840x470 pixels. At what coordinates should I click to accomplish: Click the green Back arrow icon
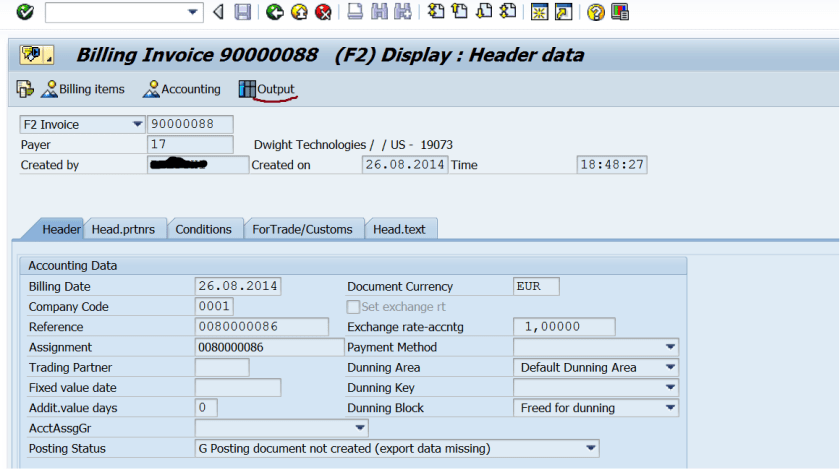(275, 12)
